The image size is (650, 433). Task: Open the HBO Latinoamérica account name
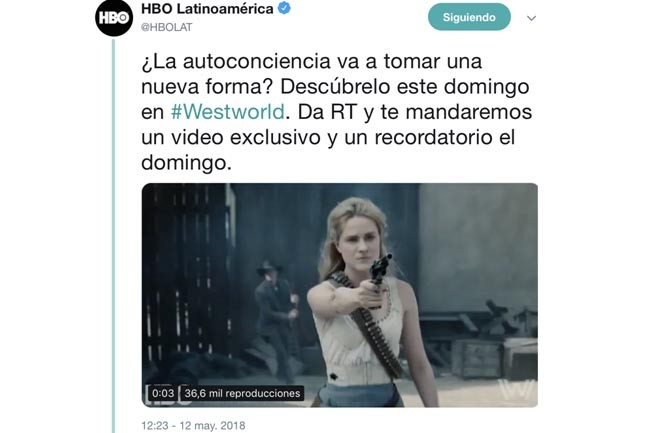click(207, 9)
